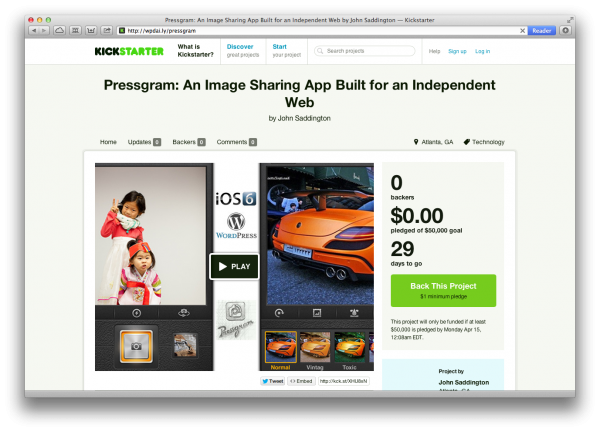
Task: Click the Log in link
Action: [483, 51]
